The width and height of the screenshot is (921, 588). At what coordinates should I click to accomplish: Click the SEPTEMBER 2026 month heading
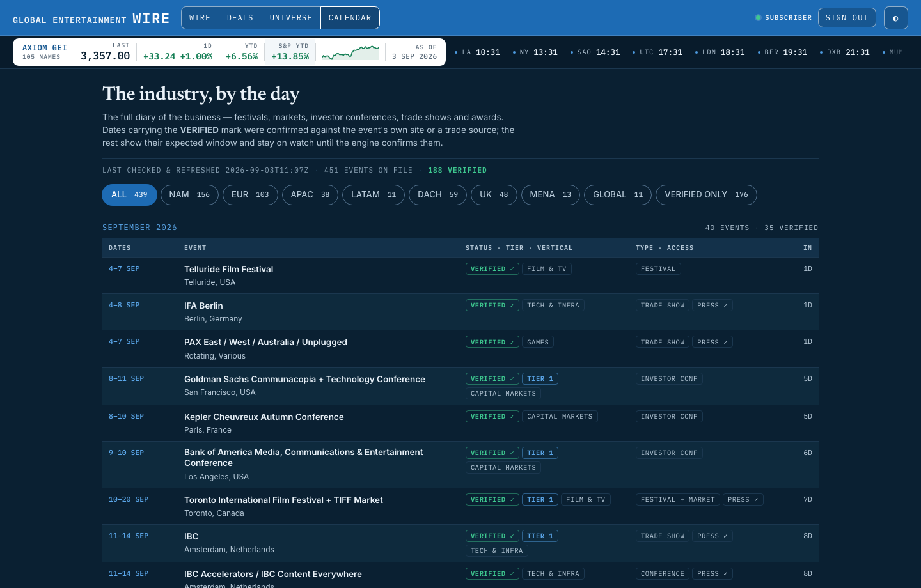[139, 228]
